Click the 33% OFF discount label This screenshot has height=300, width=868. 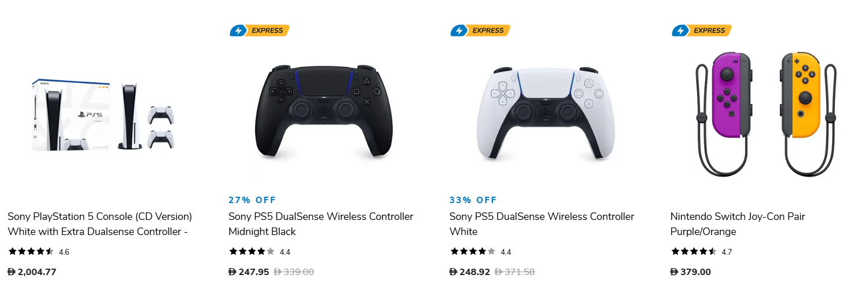coord(473,200)
